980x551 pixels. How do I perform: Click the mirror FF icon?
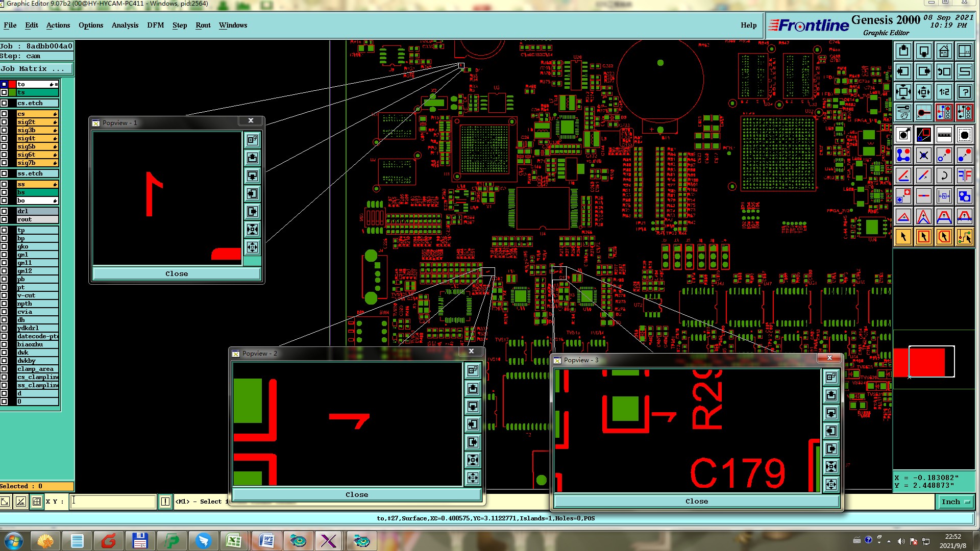tap(964, 176)
